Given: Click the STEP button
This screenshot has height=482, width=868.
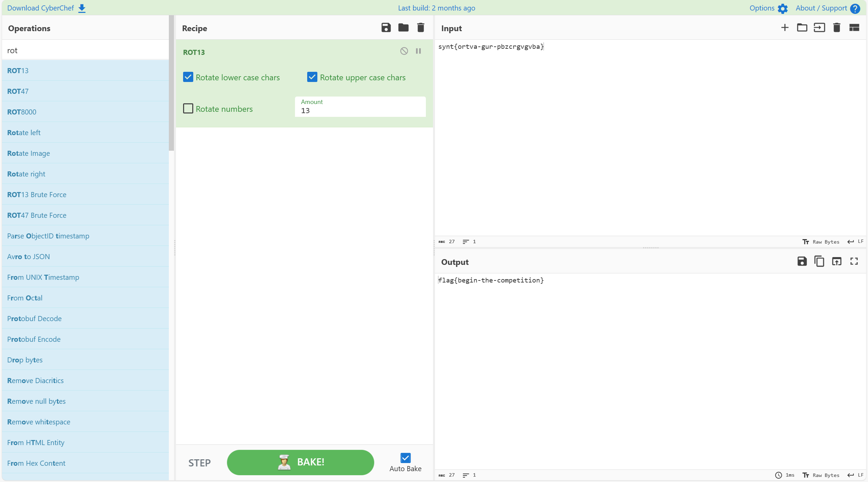Looking at the screenshot, I should (x=199, y=463).
